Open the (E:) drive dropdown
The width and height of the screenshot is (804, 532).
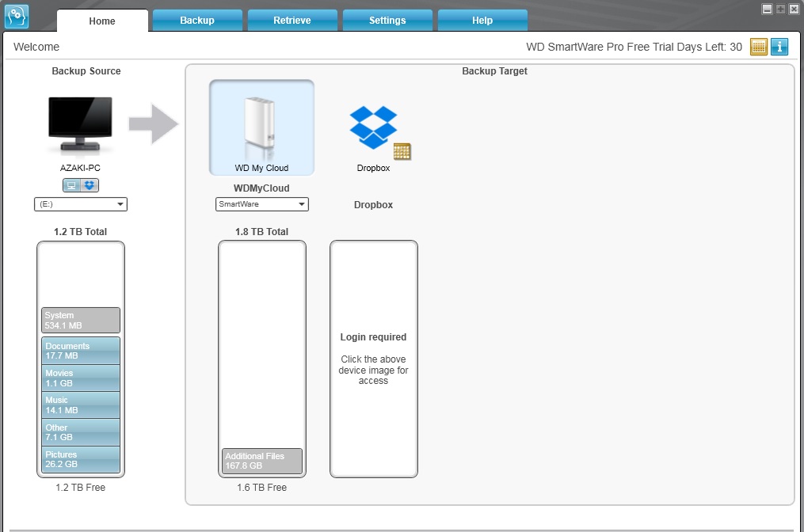click(81, 204)
